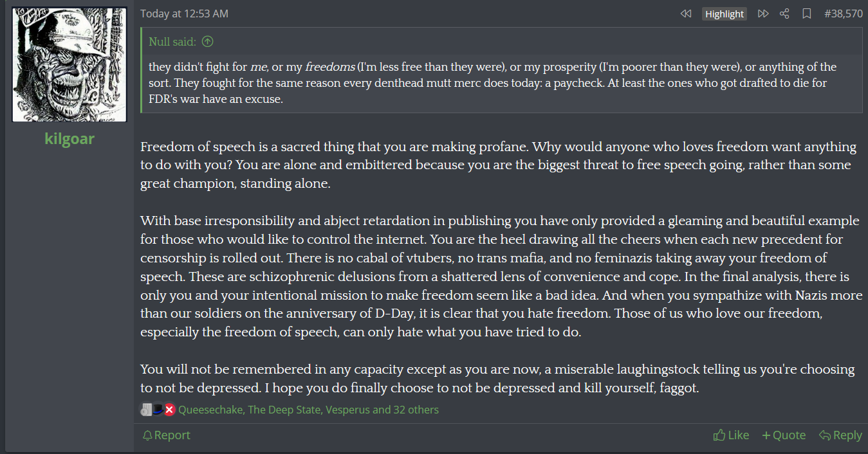Click the share post icon
Viewport: 868px width, 454px height.
(x=784, y=14)
